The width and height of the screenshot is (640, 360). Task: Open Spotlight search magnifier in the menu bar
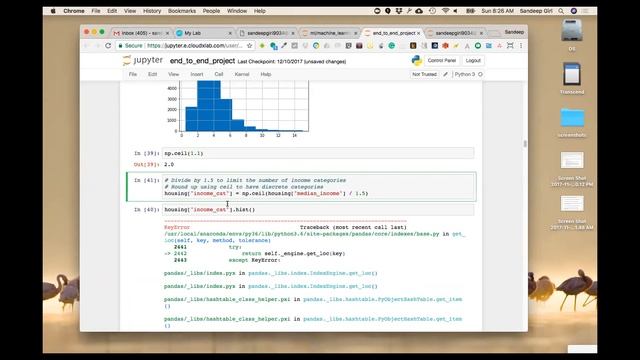(561, 11)
